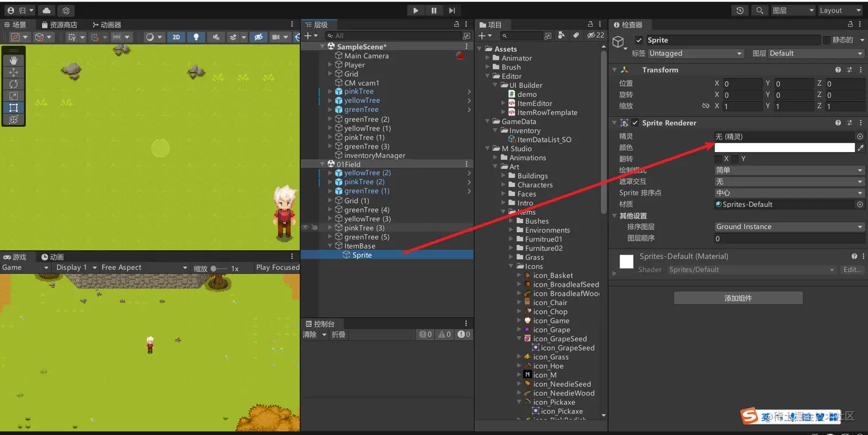Screen dimensions: 868x435
Task: Toggle scene visibility eye icon in Scene toolbar
Action: point(258,37)
